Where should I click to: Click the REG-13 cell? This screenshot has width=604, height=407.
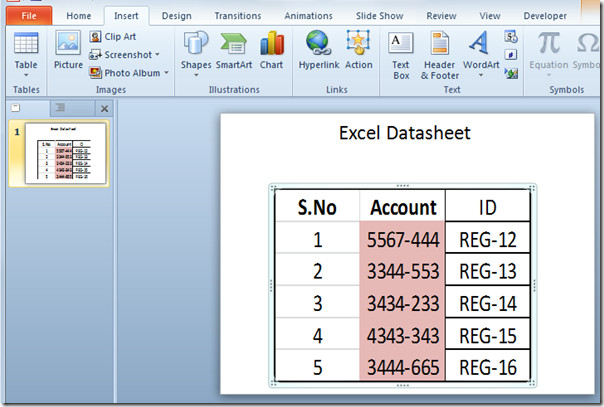488,270
